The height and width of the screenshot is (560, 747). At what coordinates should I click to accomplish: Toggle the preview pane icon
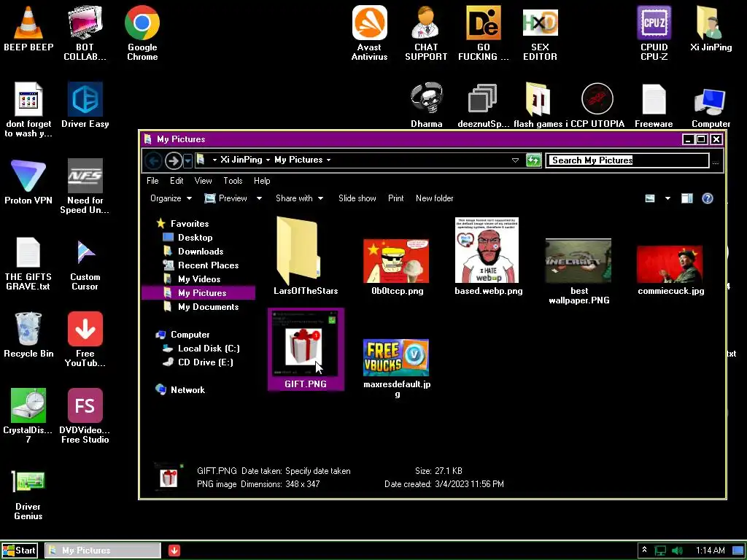tap(686, 198)
